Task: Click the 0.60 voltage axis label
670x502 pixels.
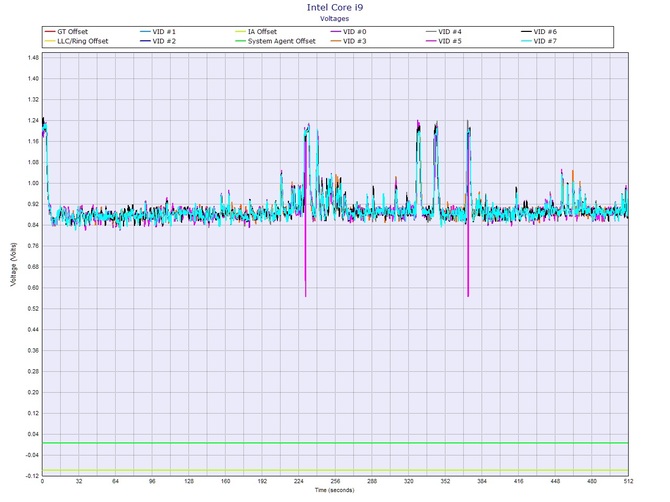Action: (x=33, y=288)
